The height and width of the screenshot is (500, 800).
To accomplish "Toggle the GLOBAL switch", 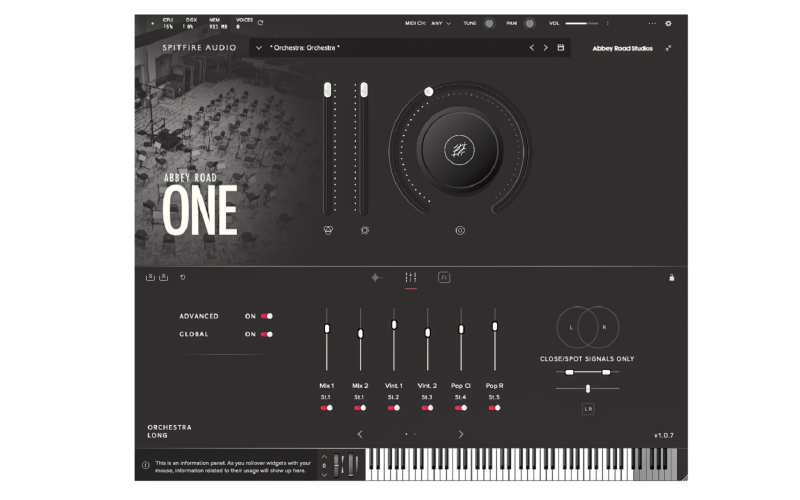I will point(267,334).
